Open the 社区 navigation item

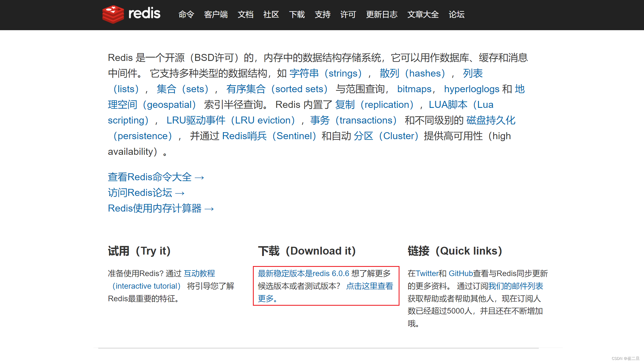[271, 14]
